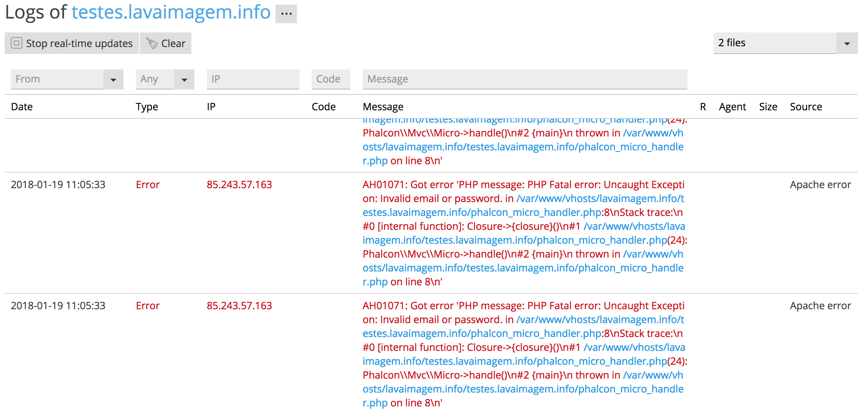The width and height of the screenshot is (868, 418).
Task: Click inside the Code filter field
Action: pos(330,79)
